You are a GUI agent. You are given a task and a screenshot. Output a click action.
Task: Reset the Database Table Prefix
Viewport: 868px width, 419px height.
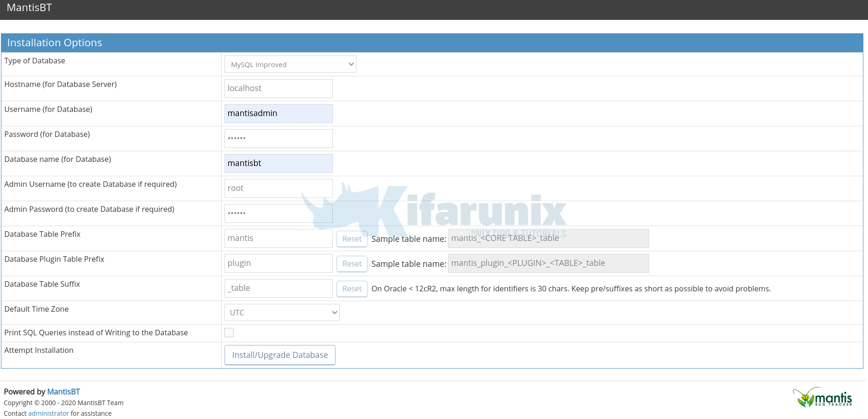point(352,239)
